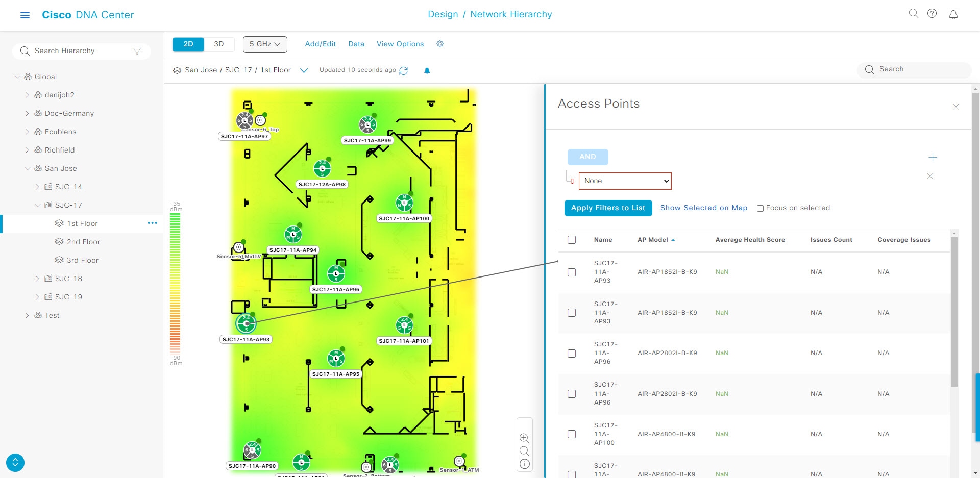Show the map info icon
Screen dimensions: 980x478
[524, 464]
